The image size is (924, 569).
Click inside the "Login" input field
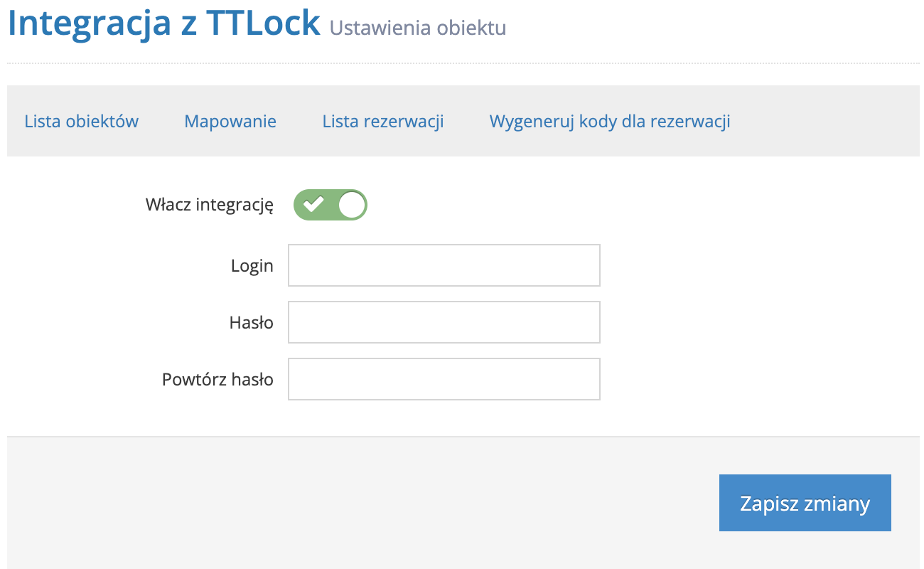pyautogui.click(x=444, y=265)
